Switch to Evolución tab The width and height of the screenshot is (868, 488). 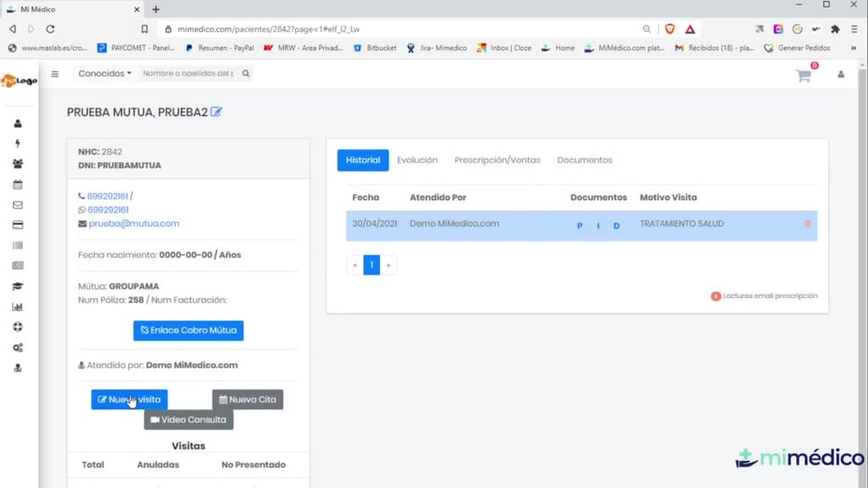(x=417, y=160)
